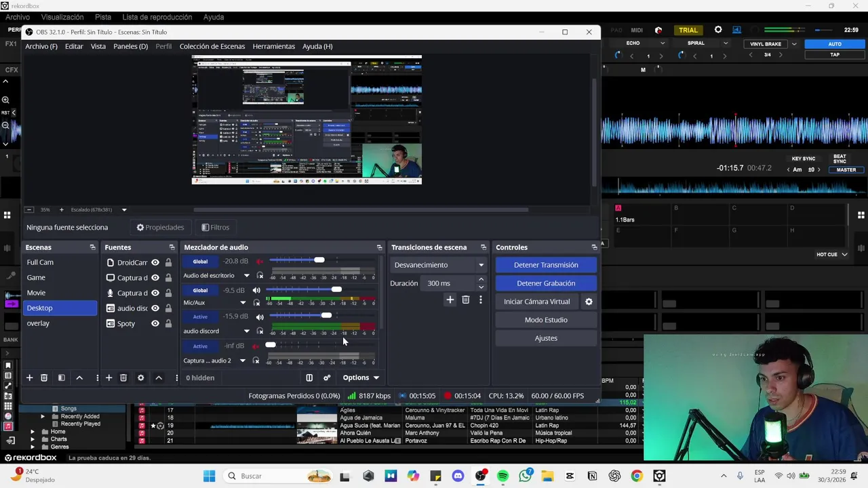The height and width of the screenshot is (488, 868).
Task: Mute the audio discord speaker icon
Action: pos(259,317)
